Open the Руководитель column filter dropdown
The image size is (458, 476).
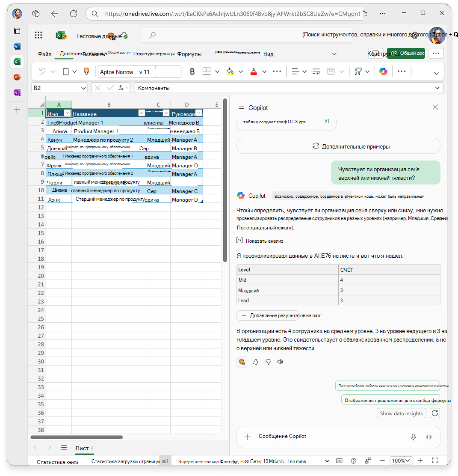click(199, 113)
